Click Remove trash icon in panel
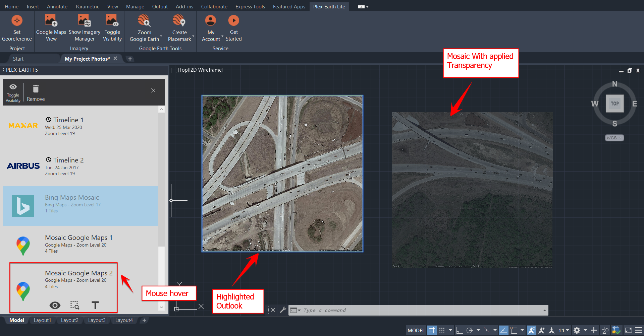The height and width of the screenshot is (336, 644). pyautogui.click(x=36, y=89)
